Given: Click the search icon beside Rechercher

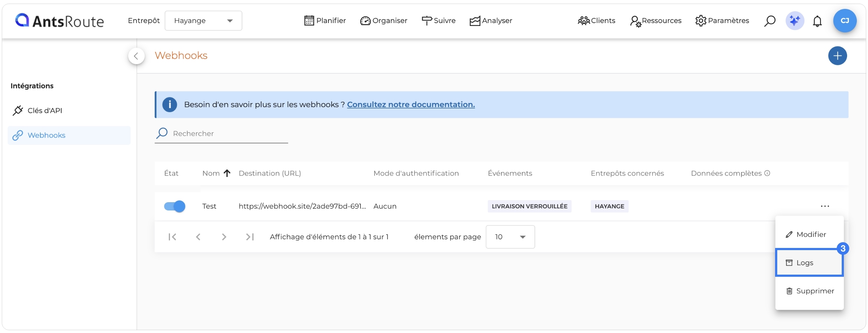Looking at the screenshot, I should click(162, 133).
